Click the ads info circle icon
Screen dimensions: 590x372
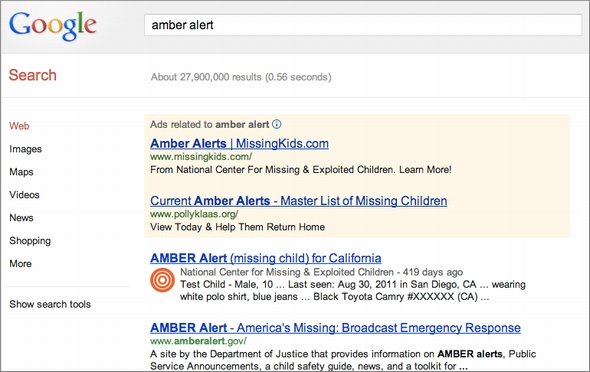[277, 124]
